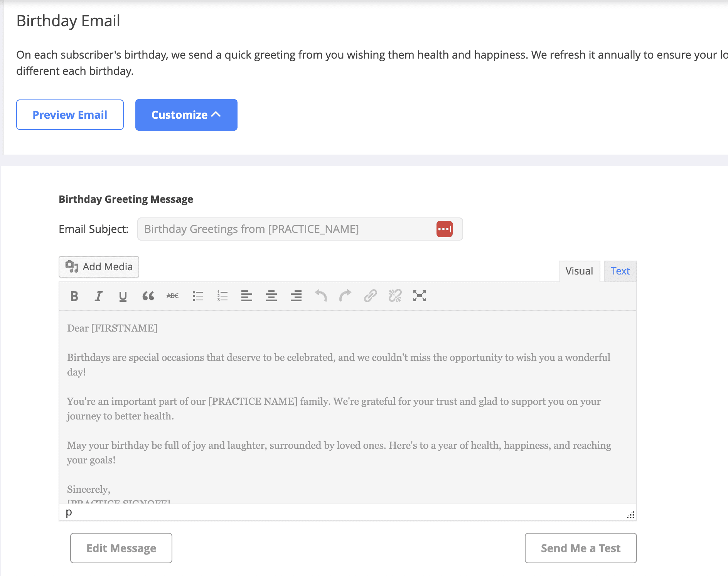
Task: Insert a blockquote
Action: point(148,296)
